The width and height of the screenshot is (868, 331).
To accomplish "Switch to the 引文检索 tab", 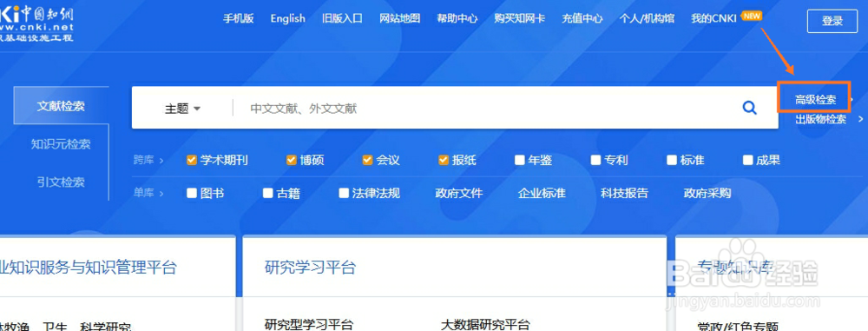I will pyautogui.click(x=61, y=182).
